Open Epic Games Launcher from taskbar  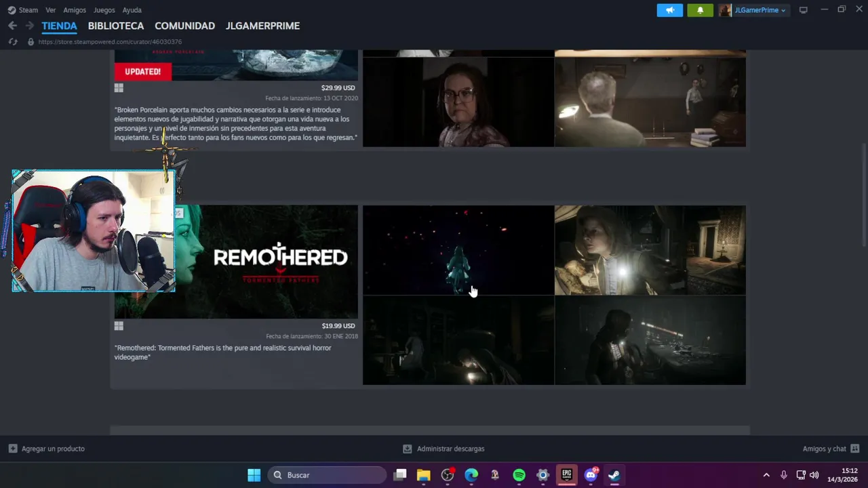pos(566,475)
